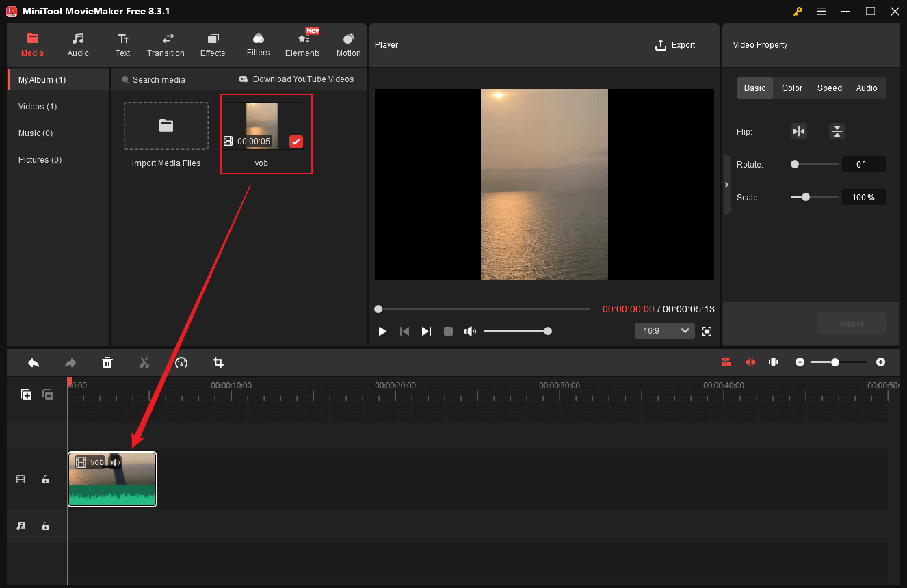Select the vob clip on the timeline

[111, 479]
